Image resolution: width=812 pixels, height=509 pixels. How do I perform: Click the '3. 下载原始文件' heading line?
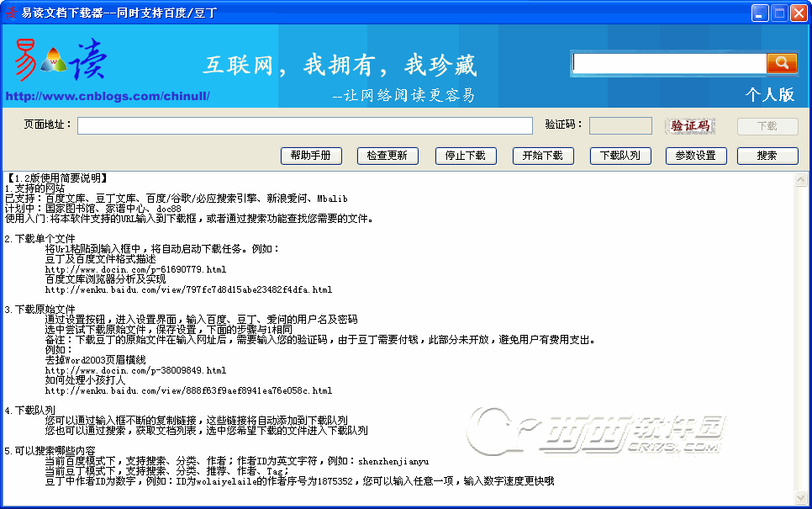40,310
